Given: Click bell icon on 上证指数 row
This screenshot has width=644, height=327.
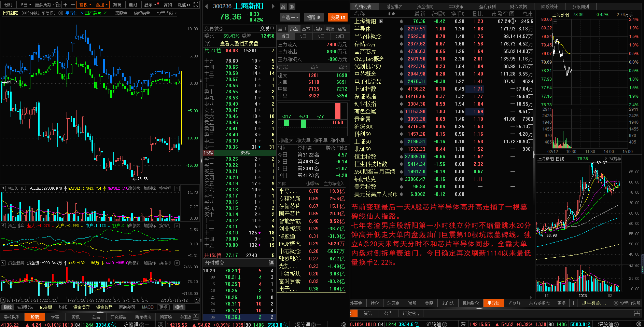Looking at the screenshot, I should (401, 89).
